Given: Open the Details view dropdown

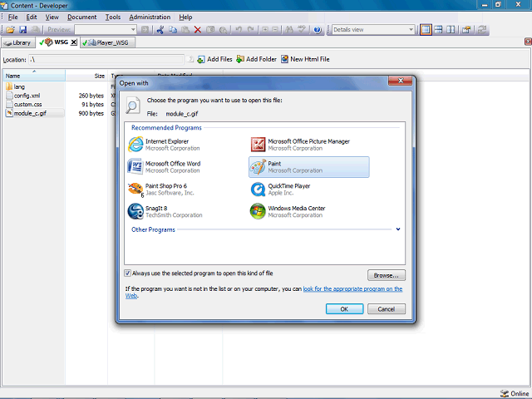Looking at the screenshot, I should click(411, 30).
